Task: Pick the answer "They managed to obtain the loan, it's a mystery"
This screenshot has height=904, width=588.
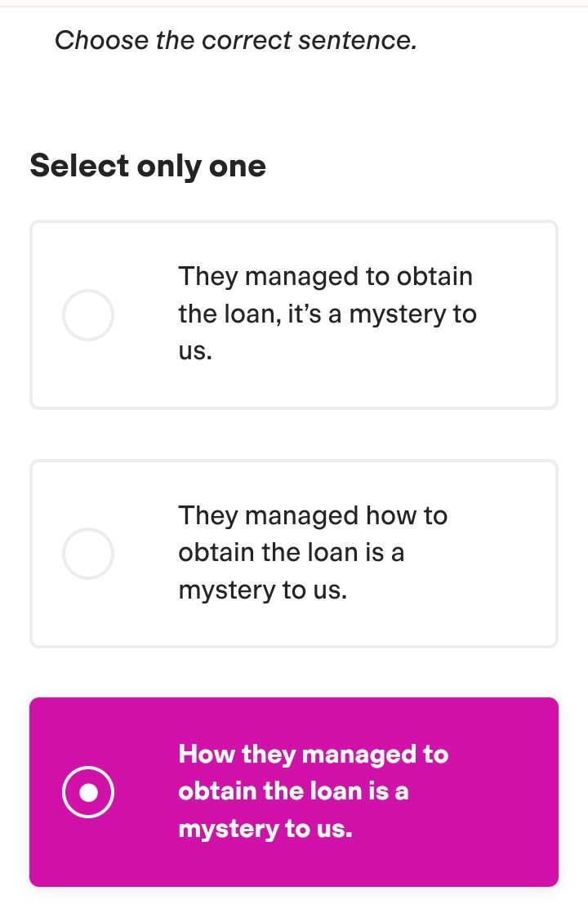Action: click(327, 314)
